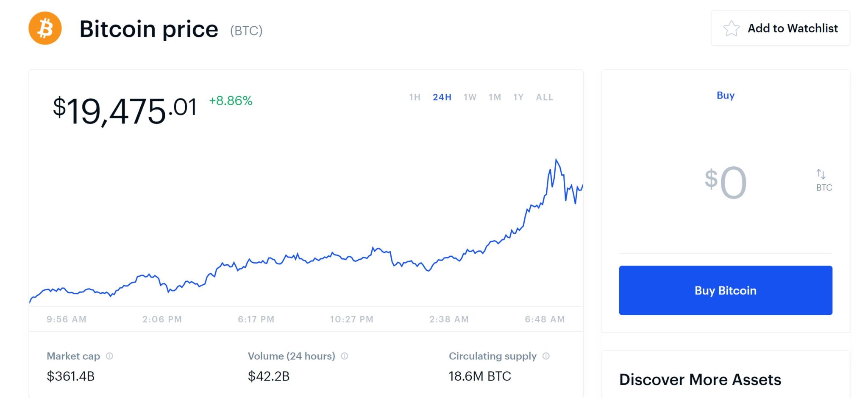Image resolution: width=868 pixels, height=398 pixels.
Task: View the 1Y price chart
Action: pos(518,97)
